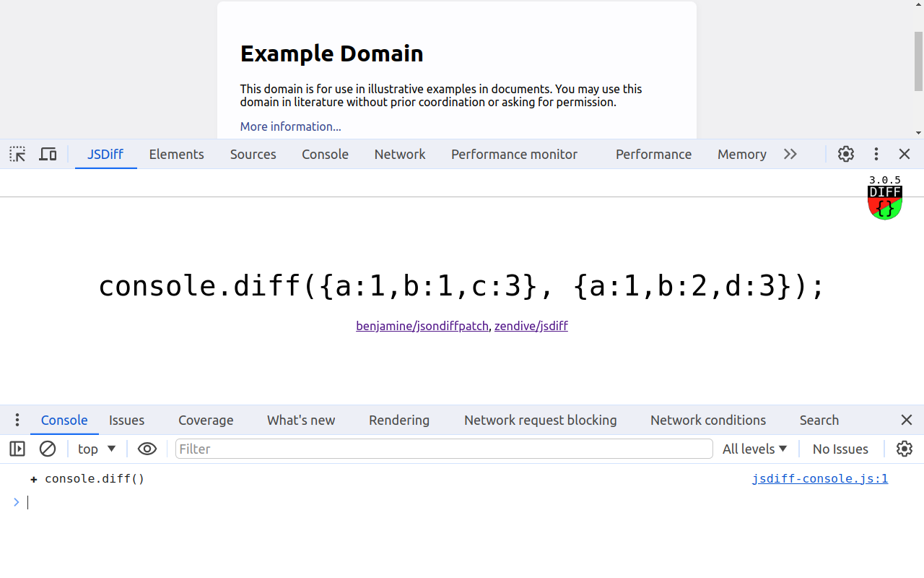Open the console drawer three-dot menu
Viewport: 924px width, 578px height.
click(x=17, y=420)
